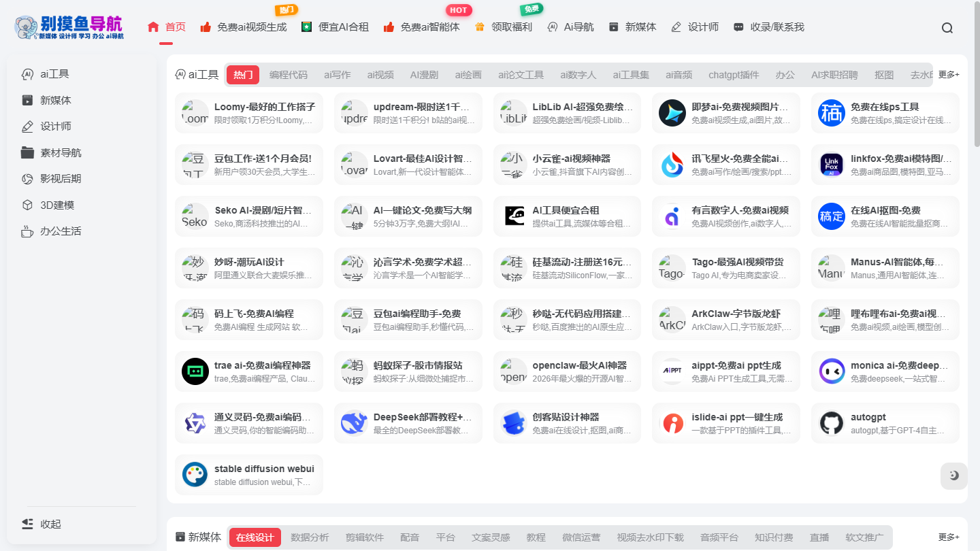This screenshot has width=980, height=551.
Task: Click the monica ai face icon
Action: 832,371
